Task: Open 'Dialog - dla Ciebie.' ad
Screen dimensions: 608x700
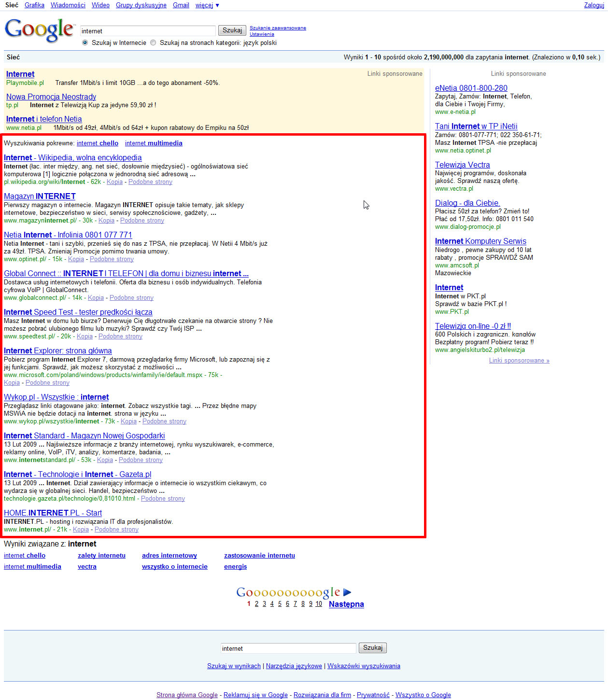Action: click(467, 203)
